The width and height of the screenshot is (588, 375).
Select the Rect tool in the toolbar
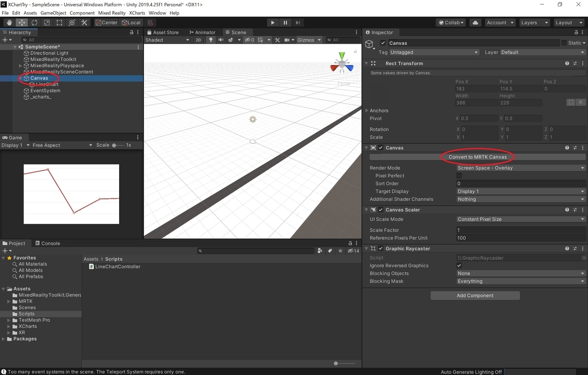point(59,23)
